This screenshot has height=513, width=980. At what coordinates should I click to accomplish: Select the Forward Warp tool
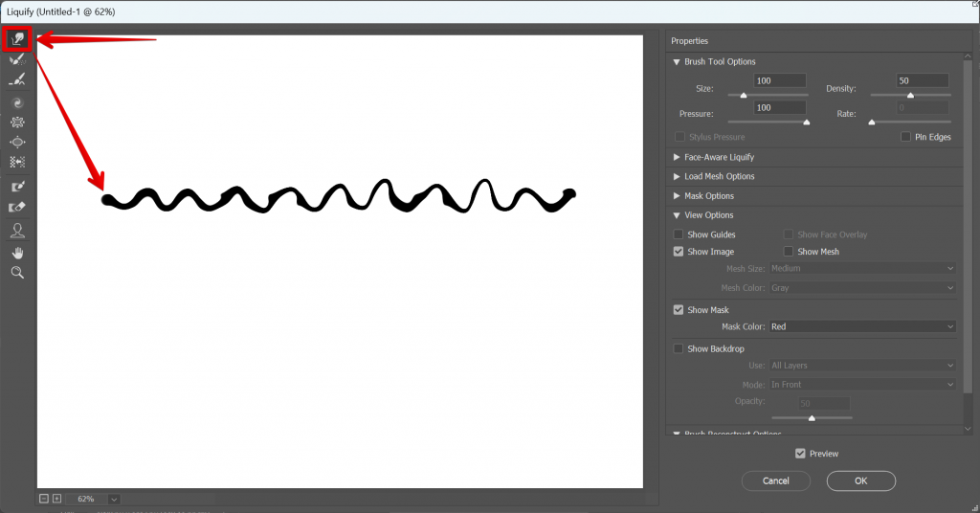[x=17, y=39]
